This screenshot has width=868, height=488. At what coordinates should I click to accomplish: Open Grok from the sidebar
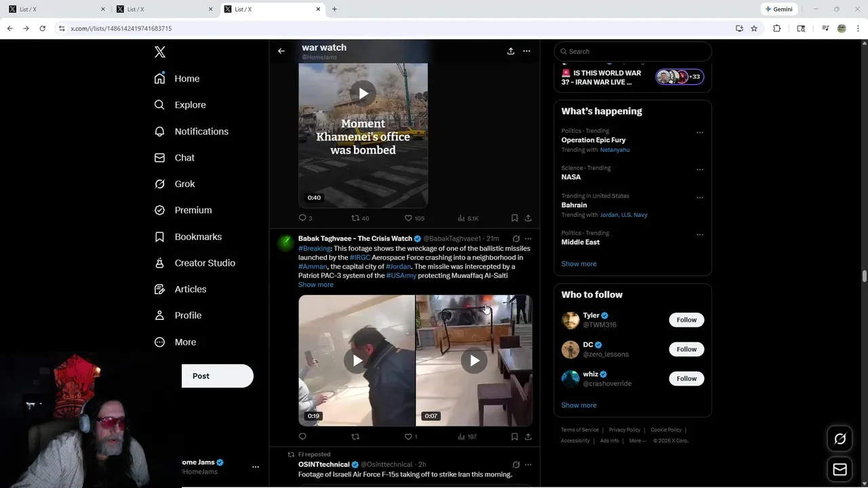(174, 184)
